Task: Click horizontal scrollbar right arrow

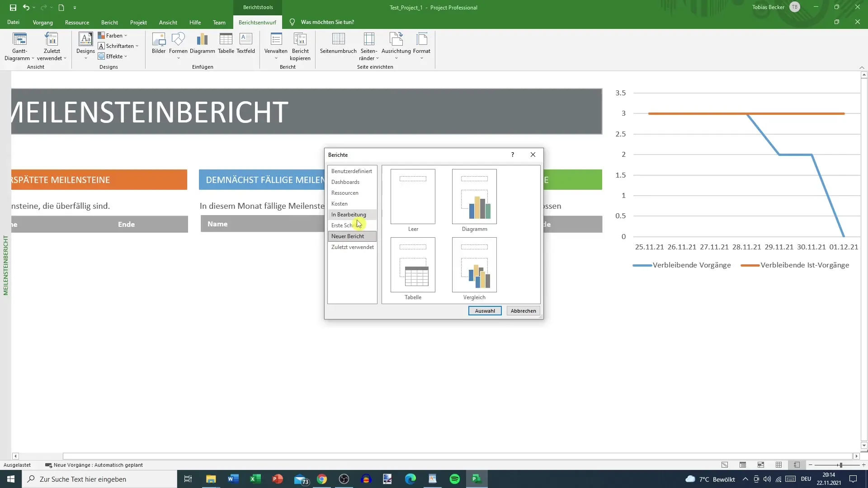Action: point(856,456)
